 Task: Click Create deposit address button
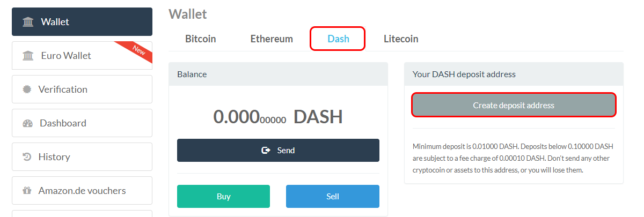(514, 106)
